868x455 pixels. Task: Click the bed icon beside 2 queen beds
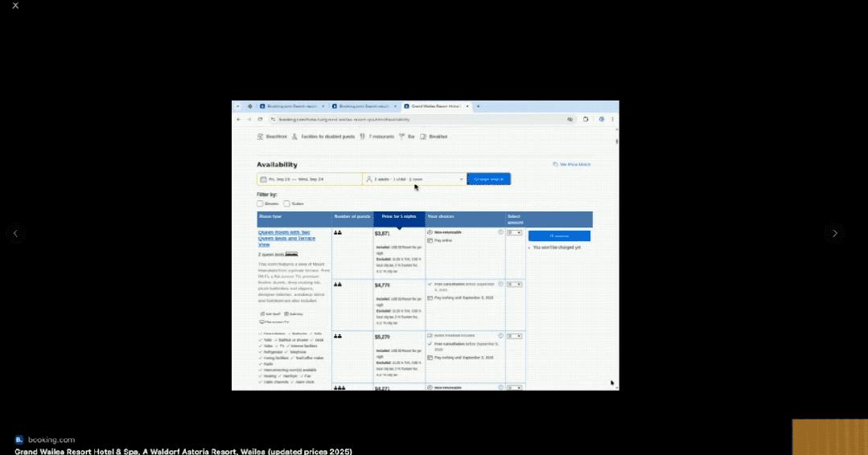(x=292, y=254)
